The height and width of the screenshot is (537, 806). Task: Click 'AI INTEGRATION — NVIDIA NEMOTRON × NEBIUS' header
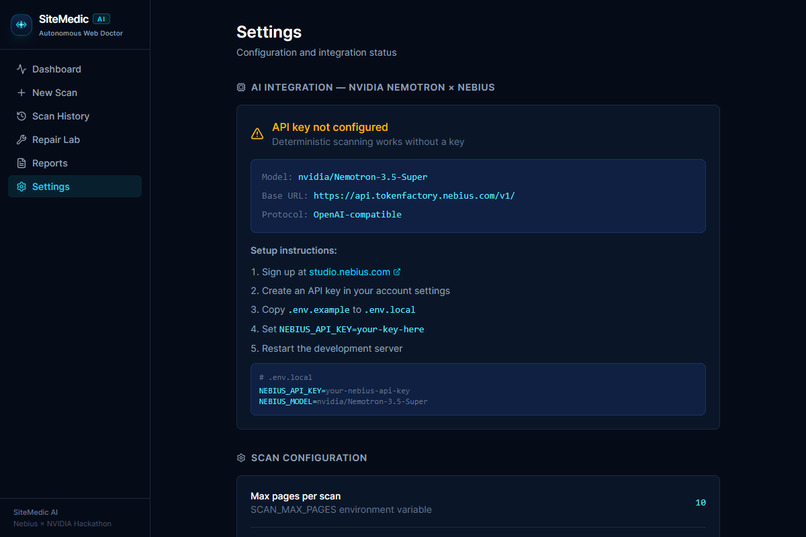tap(373, 87)
